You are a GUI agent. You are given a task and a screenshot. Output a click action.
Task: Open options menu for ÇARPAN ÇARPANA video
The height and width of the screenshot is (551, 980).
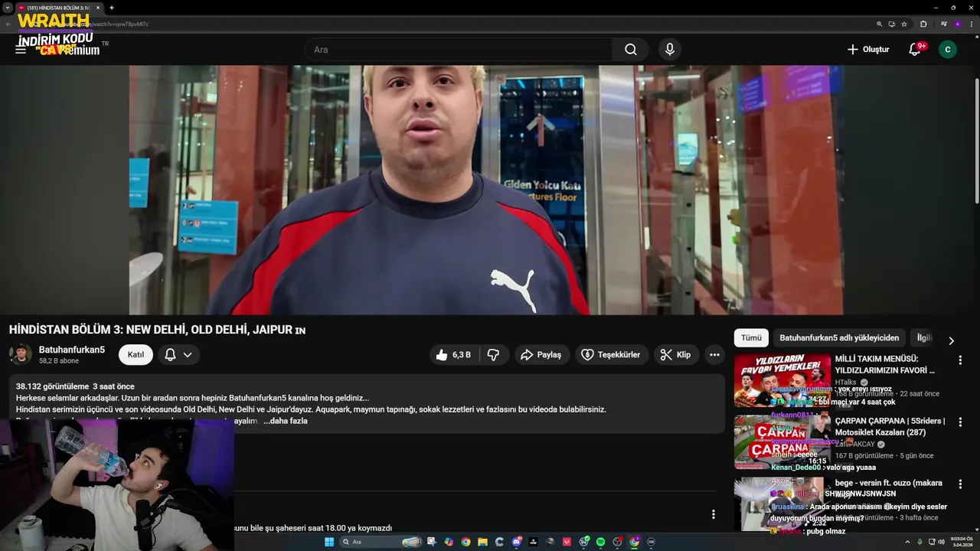[x=960, y=422]
